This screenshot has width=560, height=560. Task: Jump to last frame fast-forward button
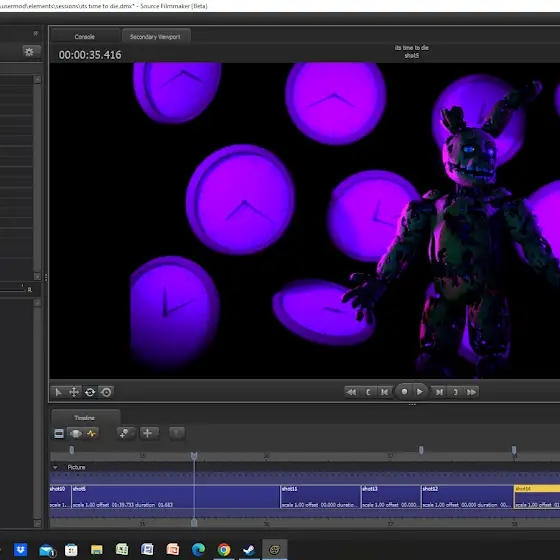pyautogui.click(x=471, y=392)
